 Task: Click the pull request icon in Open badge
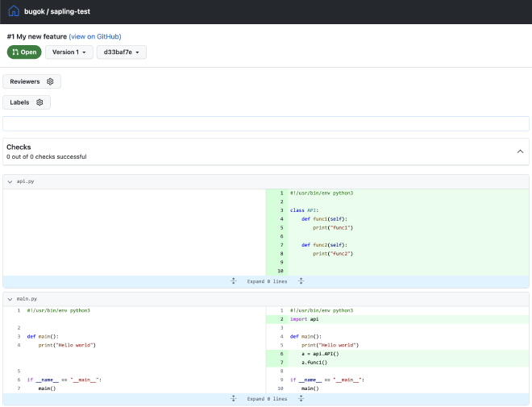point(15,52)
